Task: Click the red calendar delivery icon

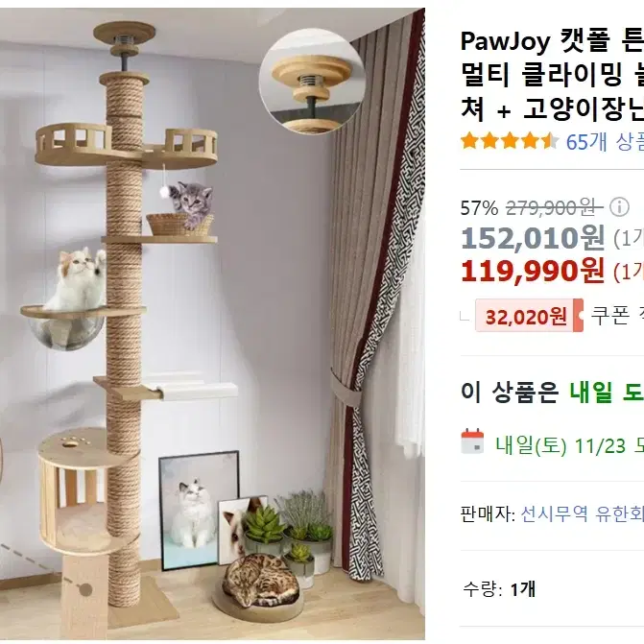Action: [x=472, y=441]
